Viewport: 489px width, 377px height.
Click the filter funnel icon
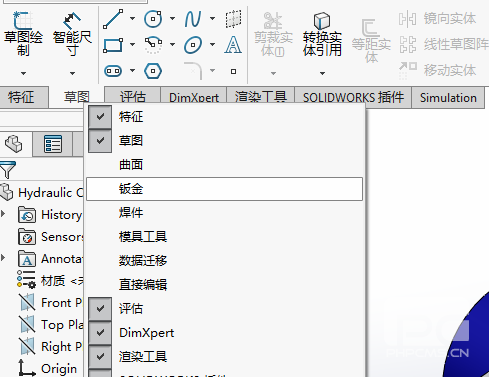tap(8, 169)
